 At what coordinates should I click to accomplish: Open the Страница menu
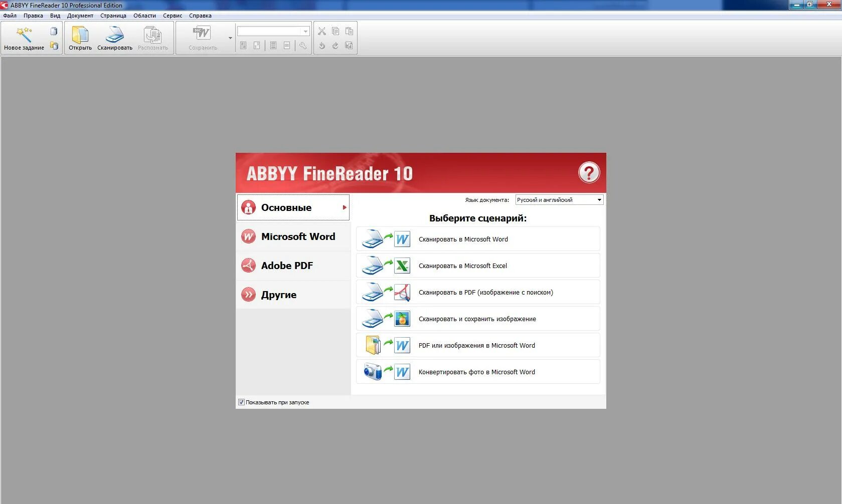113,16
